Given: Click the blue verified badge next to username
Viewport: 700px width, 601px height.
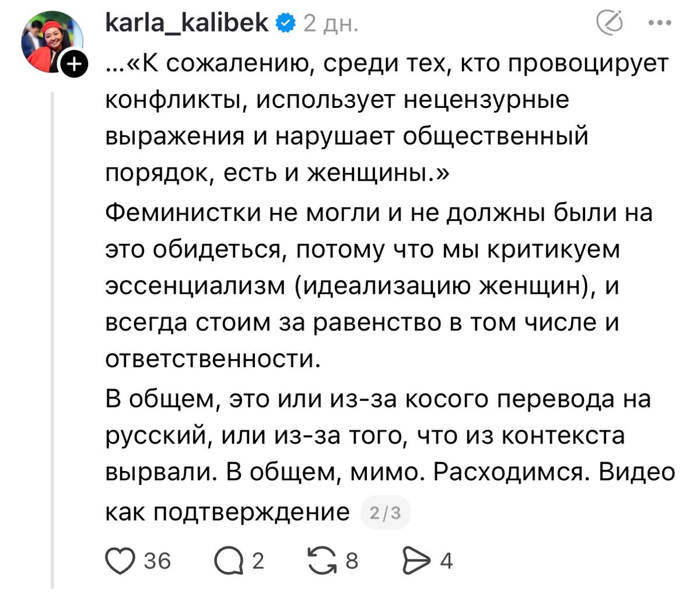Looking at the screenshot, I should tap(284, 23).
